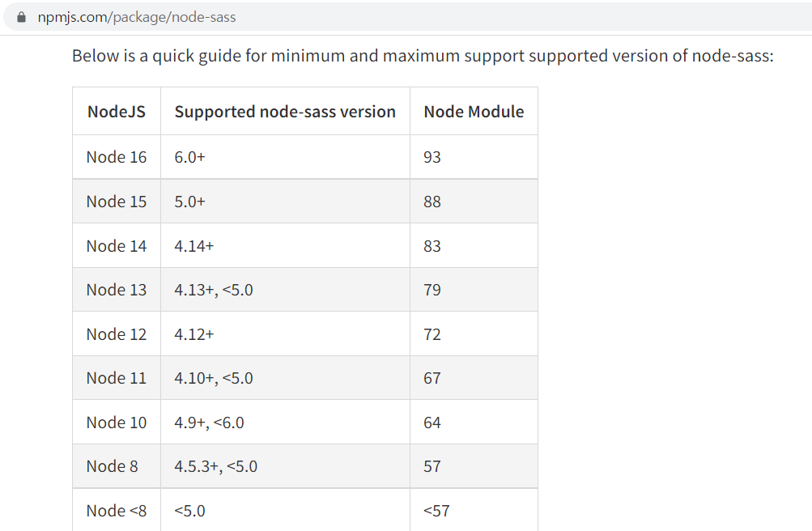Image resolution: width=812 pixels, height=531 pixels.
Task: Click the lock icon in address bar
Action: (x=21, y=17)
